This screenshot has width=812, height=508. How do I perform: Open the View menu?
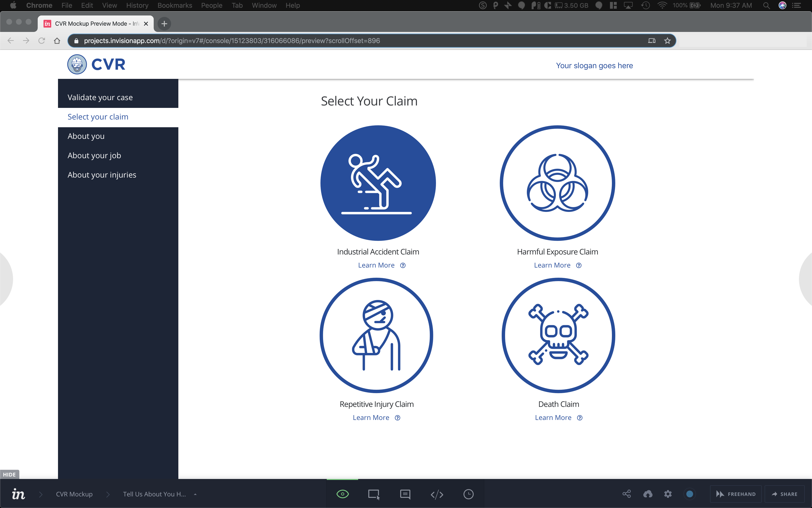[109, 5]
